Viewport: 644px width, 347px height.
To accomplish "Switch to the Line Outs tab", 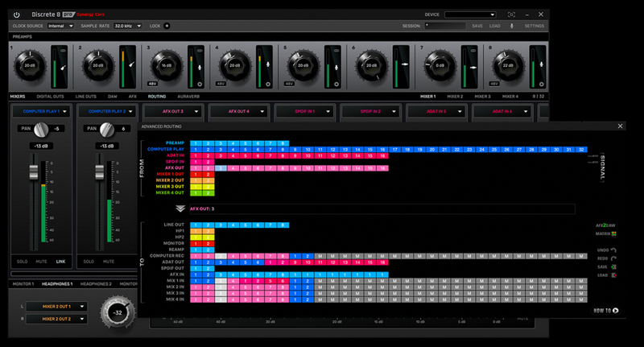I will [x=86, y=97].
